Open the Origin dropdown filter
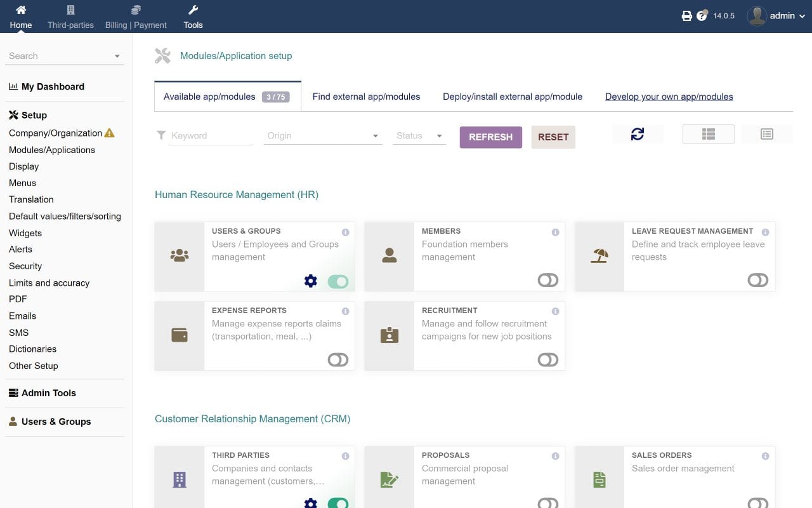Viewport: 812px width, 508px height. tap(322, 135)
